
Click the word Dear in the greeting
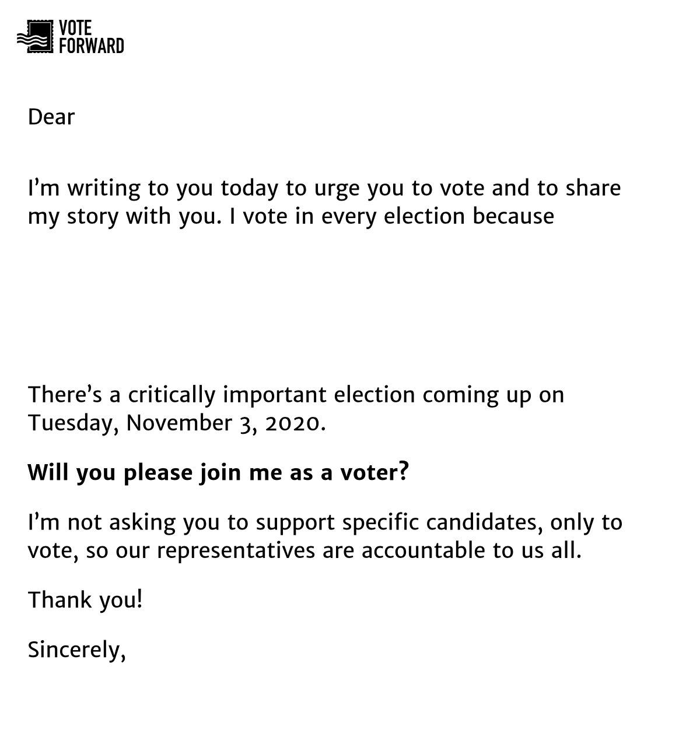tap(51, 117)
